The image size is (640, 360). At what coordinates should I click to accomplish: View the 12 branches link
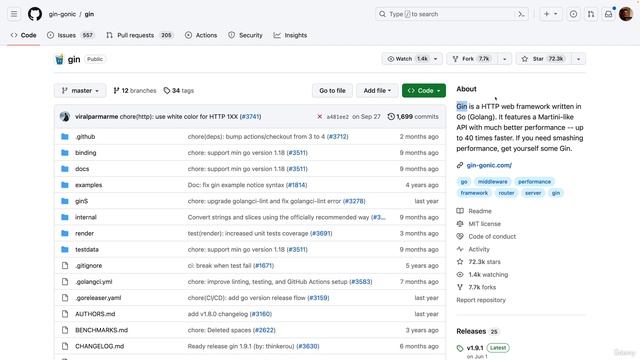click(135, 91)
